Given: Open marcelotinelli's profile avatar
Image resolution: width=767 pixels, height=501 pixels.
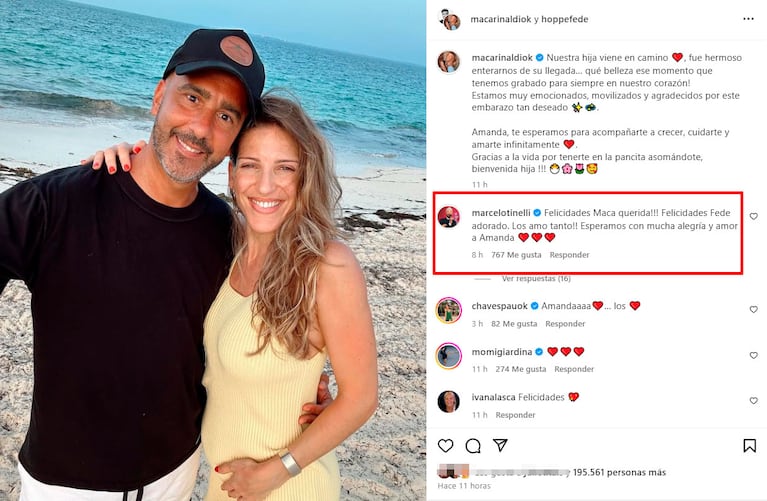Looking at the screenshot, I should point(449,217).
